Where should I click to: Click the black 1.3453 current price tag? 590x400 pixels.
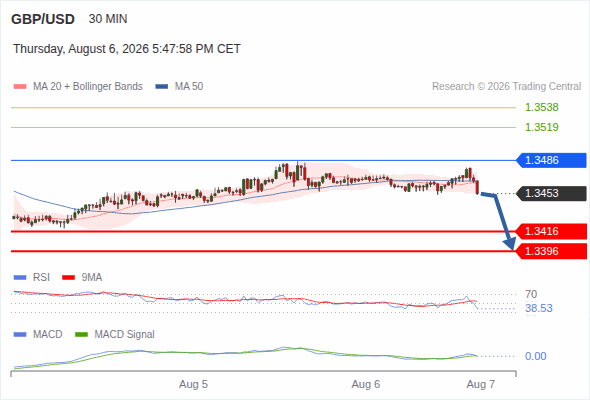coord(551,193)
